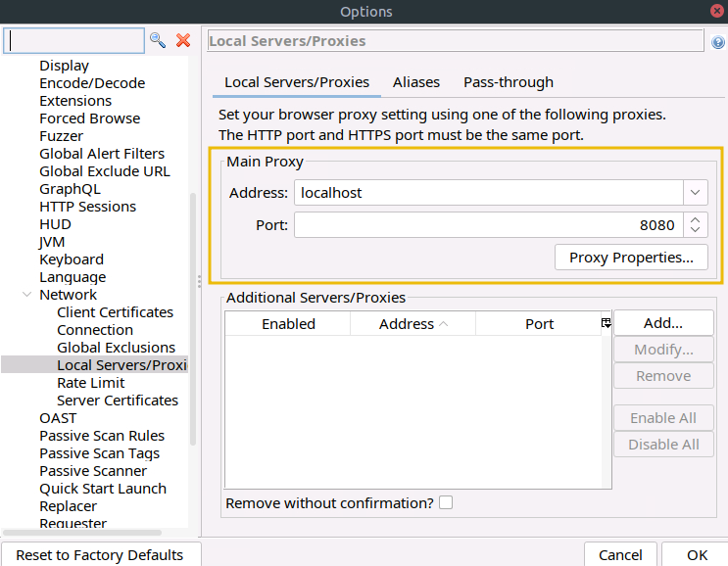
Task: Open Passive Scanner options
Action: tap(93, 471)
